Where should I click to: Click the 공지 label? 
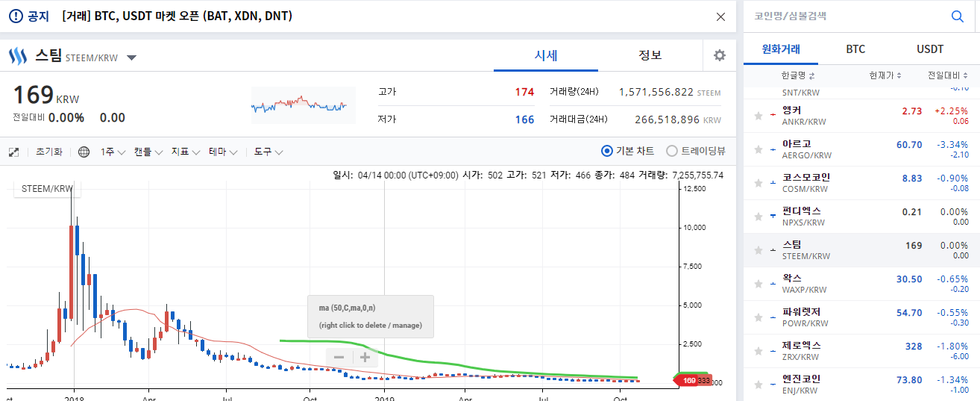click(38, 16)
